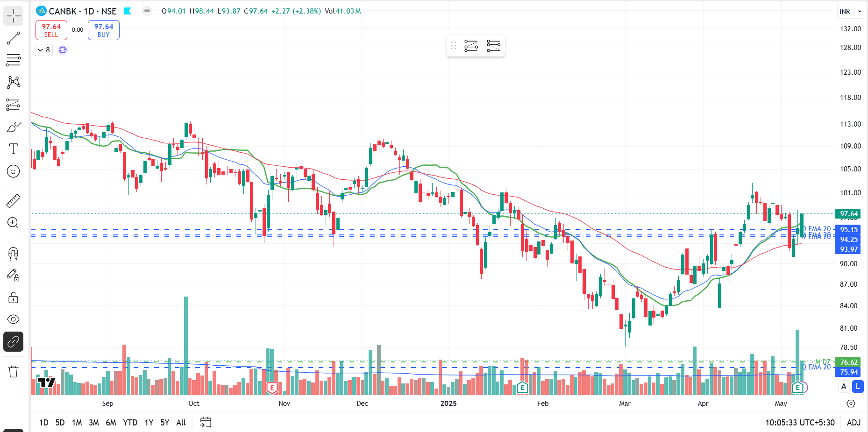868x432 pixels.
Task: Select the 1M time range
Action: (x=77, y=423)
